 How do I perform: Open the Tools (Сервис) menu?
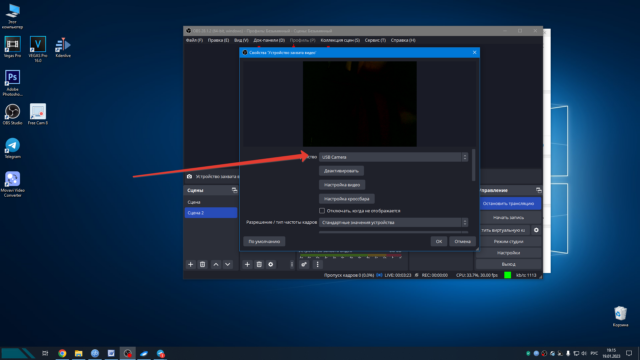point(375,40)
